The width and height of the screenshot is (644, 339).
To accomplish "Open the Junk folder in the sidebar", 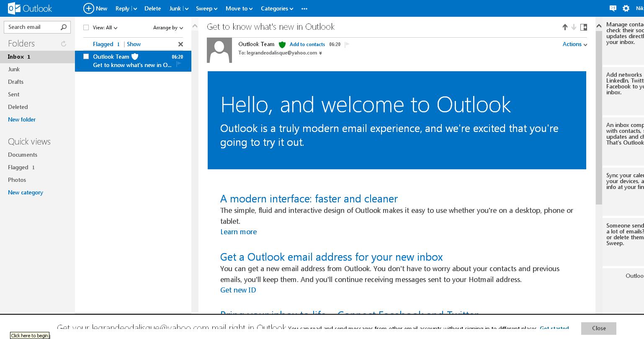I will (x=14, y=69).
